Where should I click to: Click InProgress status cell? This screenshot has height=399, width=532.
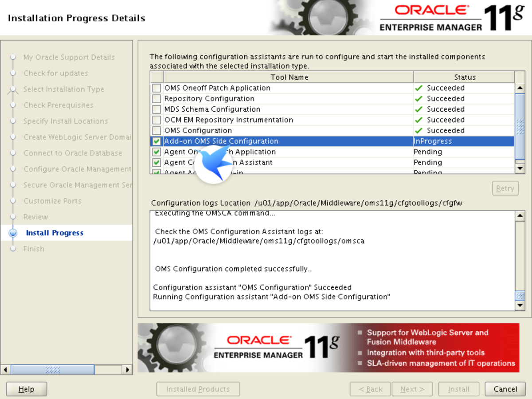point(464,141)
